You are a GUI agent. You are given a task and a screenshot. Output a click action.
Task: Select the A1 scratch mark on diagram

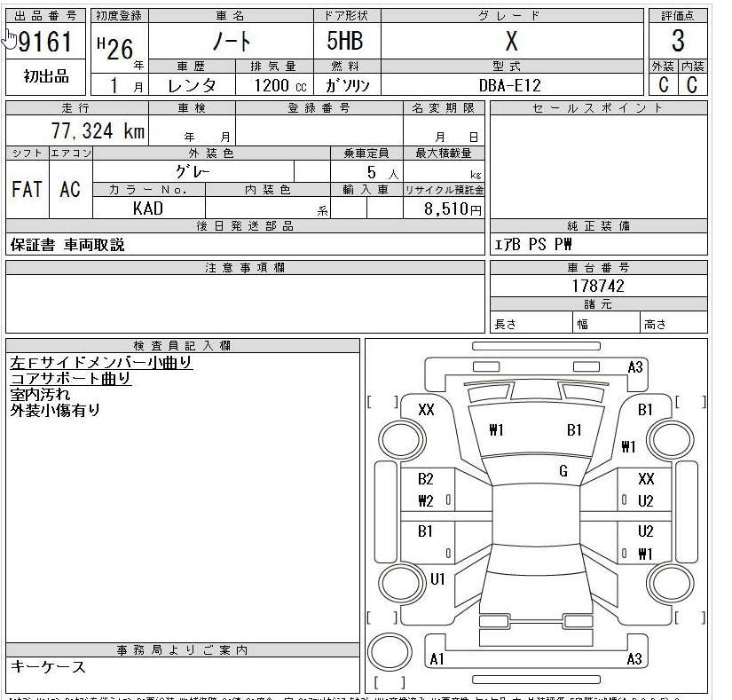click(437, 659)
